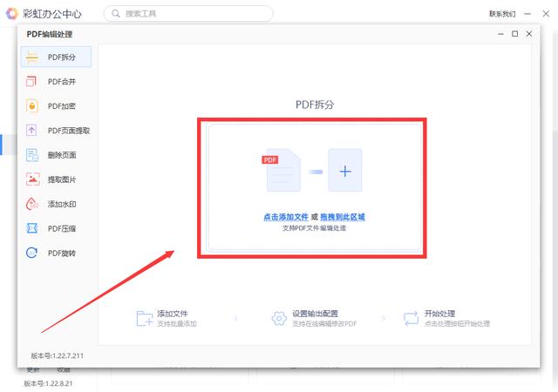
Task: Click the 支持PDF文件编辑处理 hint text
Action: coord(314,228)
